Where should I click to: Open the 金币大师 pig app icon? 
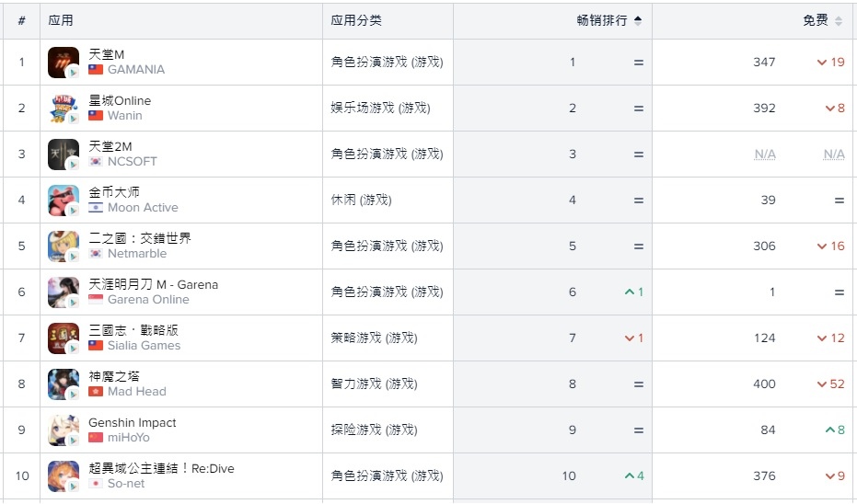pos(64,200)
